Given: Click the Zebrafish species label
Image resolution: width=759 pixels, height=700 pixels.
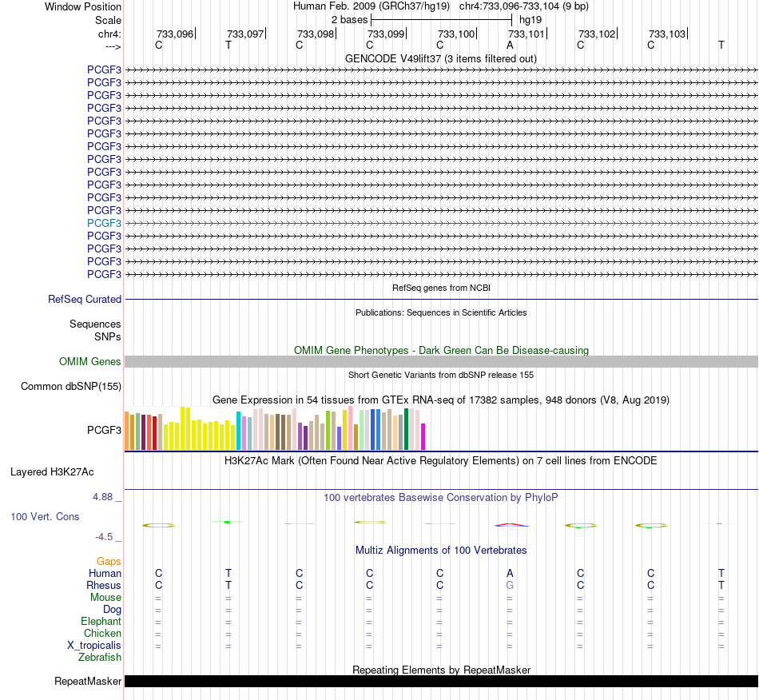Looking at the screenshot, I should (x=100, y=658).
